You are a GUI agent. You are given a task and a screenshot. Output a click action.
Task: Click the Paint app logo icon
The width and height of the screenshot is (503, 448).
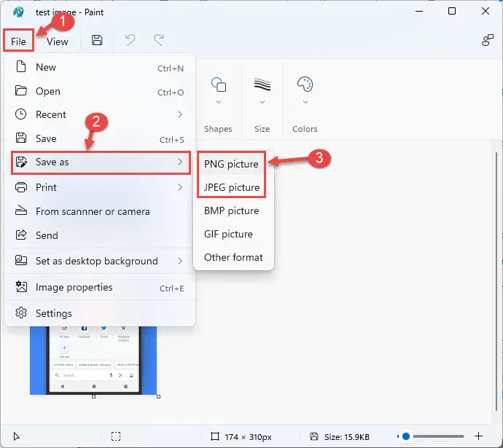click(19, 12)
